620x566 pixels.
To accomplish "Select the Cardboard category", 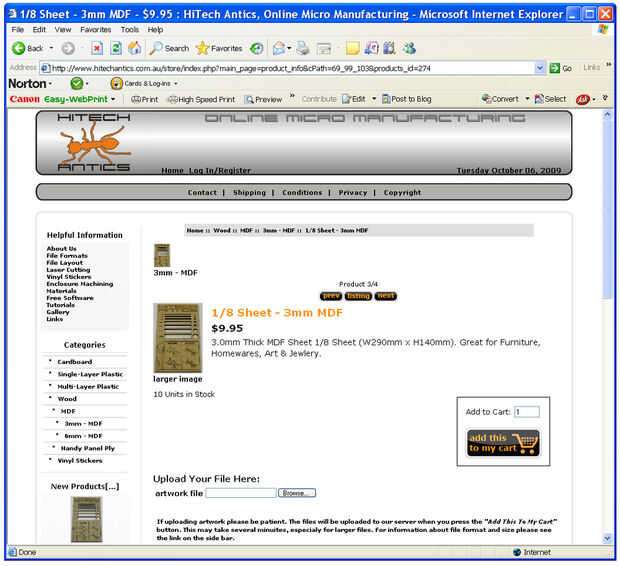I will click(75, 362).
